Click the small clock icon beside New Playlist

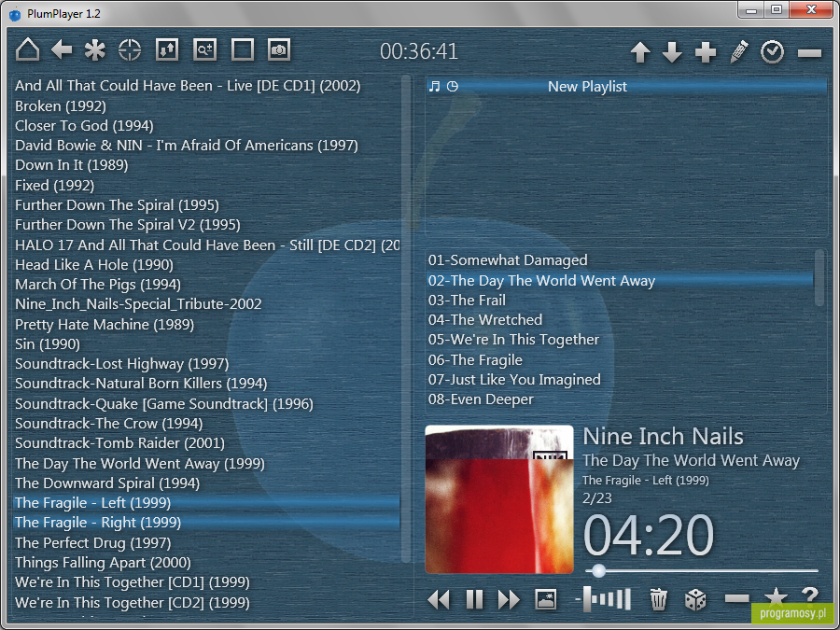[x=453, y=86]
